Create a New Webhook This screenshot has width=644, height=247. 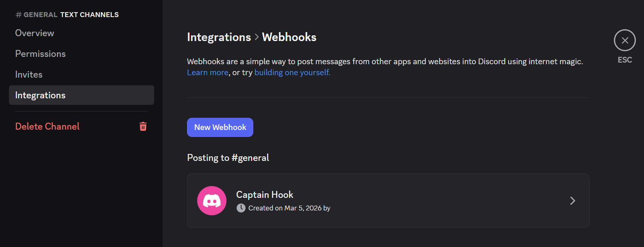point(220,127)
